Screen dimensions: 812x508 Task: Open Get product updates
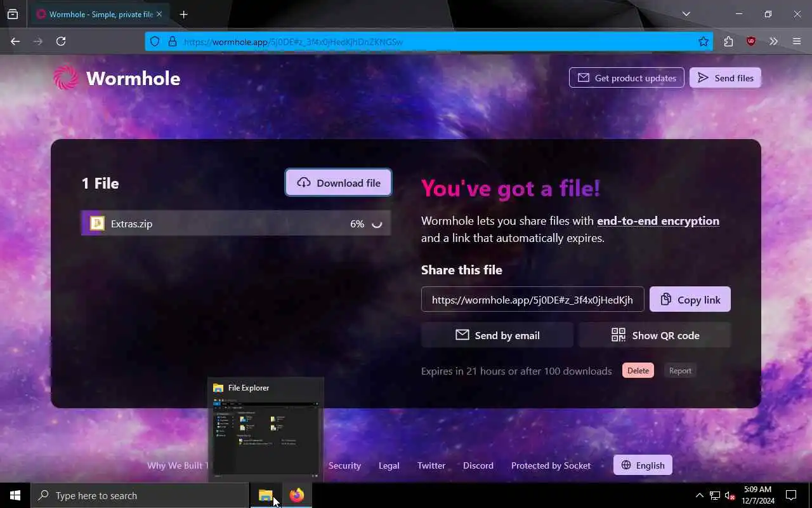[x=627, y=78]
